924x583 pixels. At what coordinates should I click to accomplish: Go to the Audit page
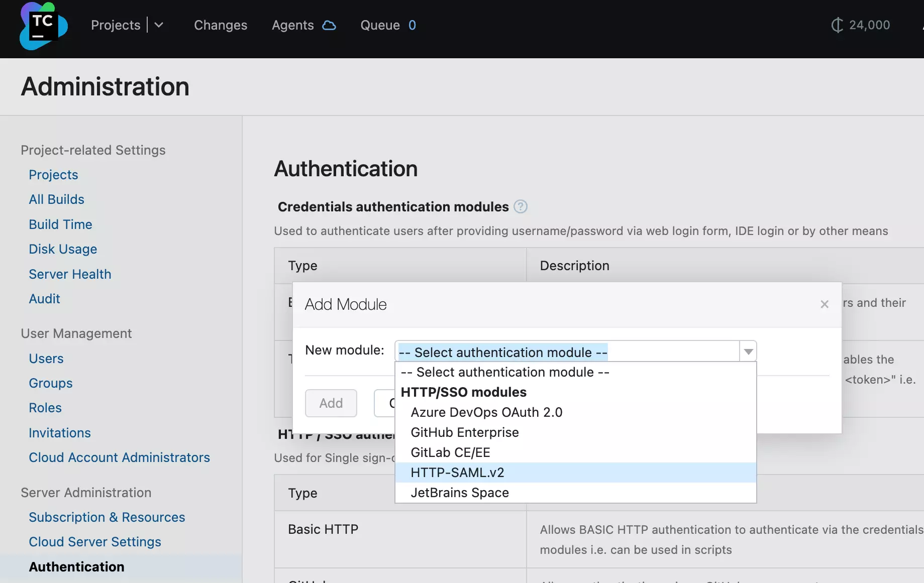[44, 299]
